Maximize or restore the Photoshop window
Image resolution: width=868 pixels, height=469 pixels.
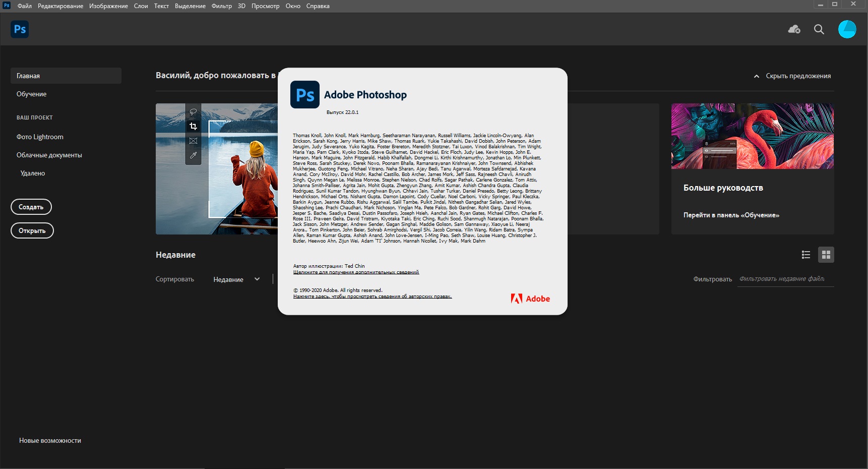pos(835,4)
